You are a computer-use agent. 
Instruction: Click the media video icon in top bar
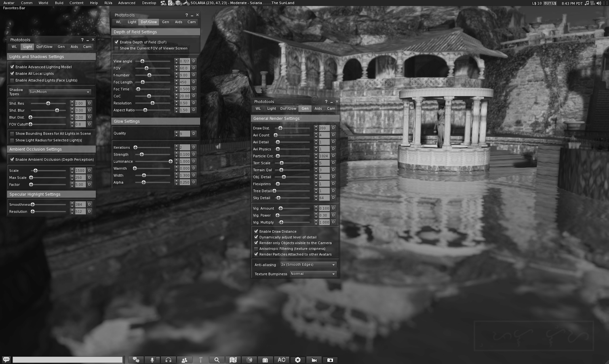pyautogui.click(x=592, y=3)
